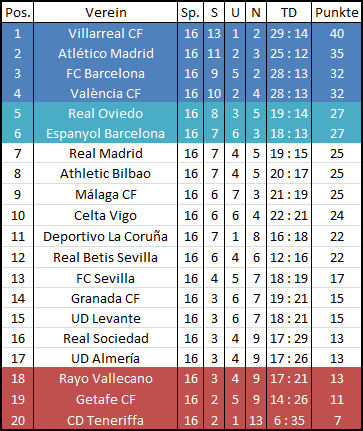Click the Celta Vigo team name
The width and height of the screenshot is (363, 431).
pos(106,215)
